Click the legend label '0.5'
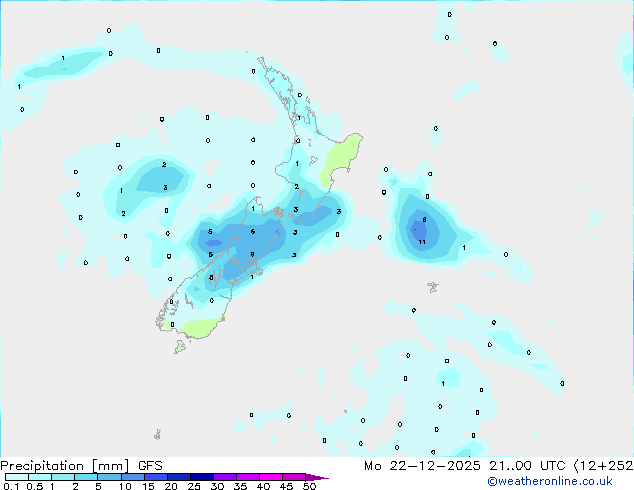 [x=34, y=486]
